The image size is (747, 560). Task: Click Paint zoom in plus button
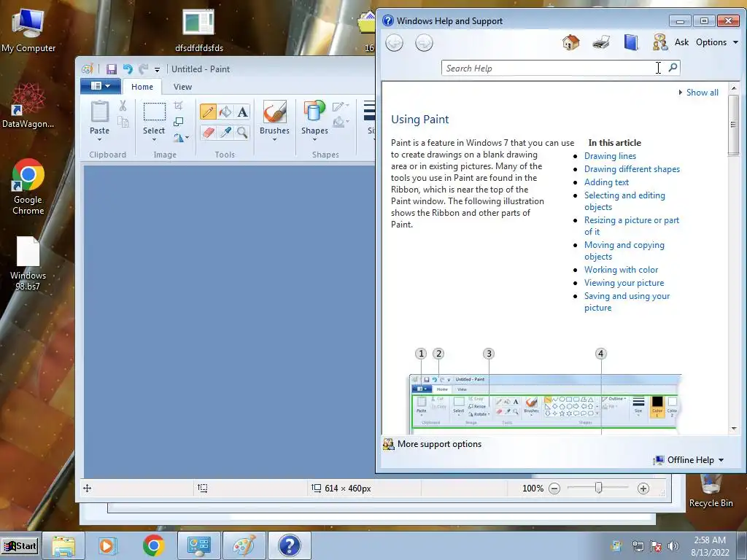click(643, 488)
